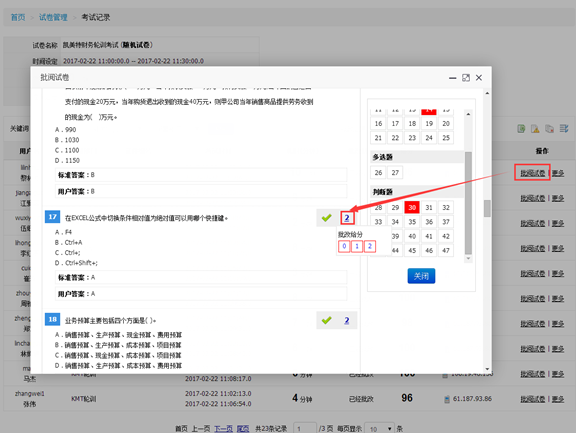576x433 pixels.
Task: Jump to question 47 in navigator
Action: tap(446, 250)
